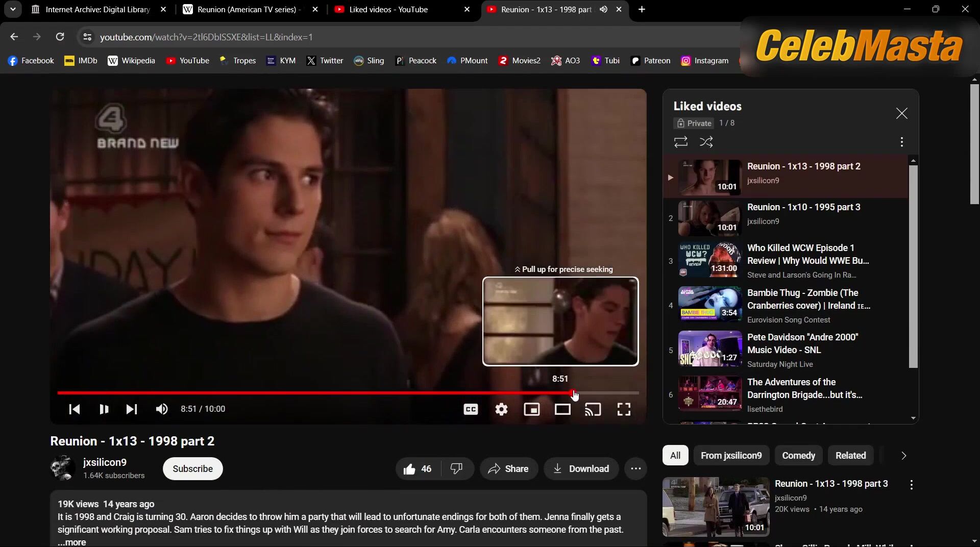
Task: Seek using the video progress bar
Action: (348, 393)
